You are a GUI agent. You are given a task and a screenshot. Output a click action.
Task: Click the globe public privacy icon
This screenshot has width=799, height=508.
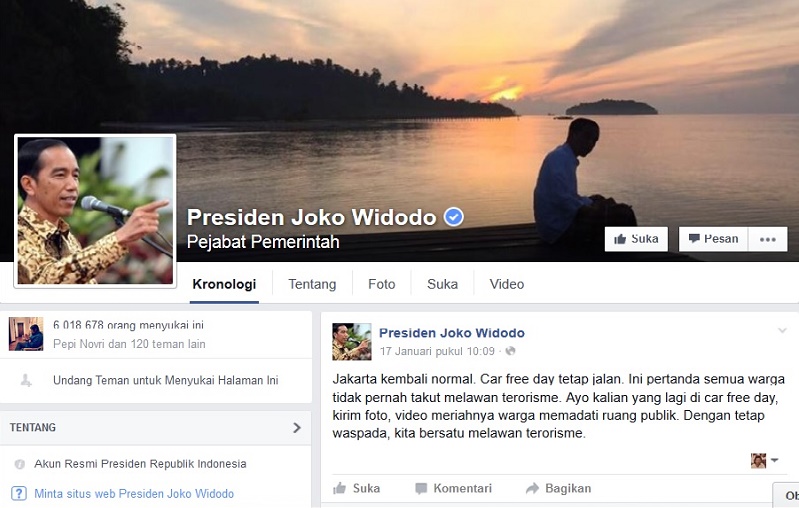click(x=510, y=351)
